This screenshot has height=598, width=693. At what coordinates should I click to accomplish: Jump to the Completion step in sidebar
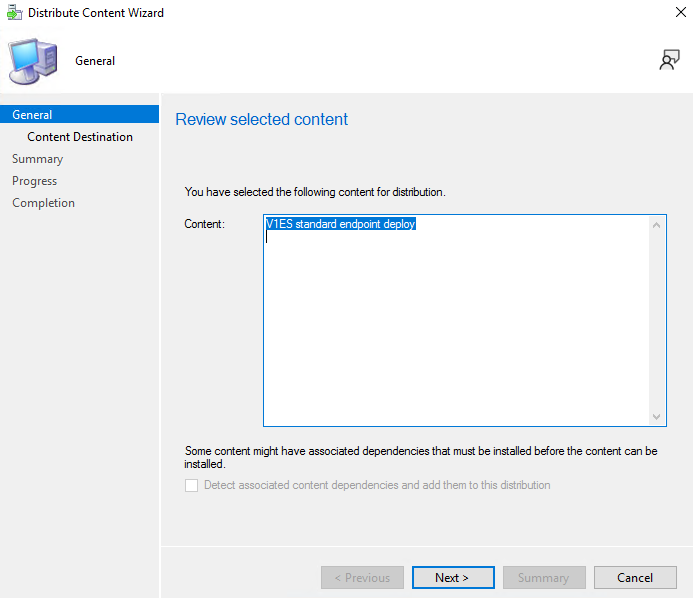43,203
